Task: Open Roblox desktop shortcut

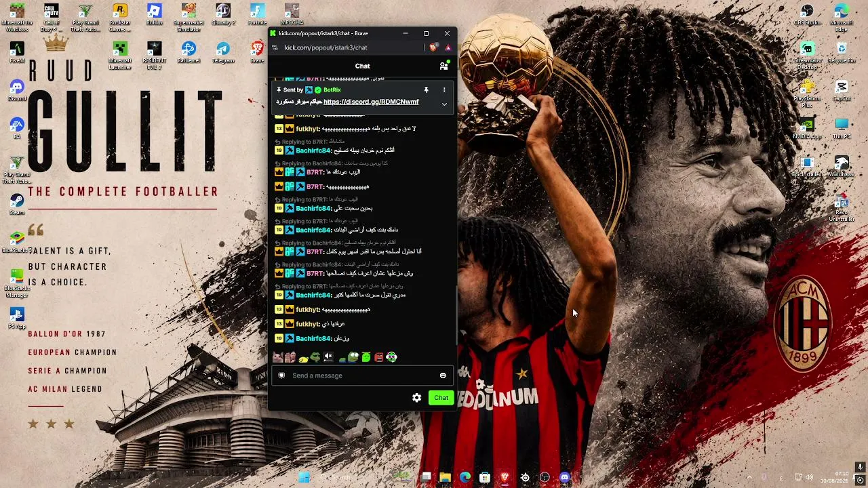Action: point(155,15)
